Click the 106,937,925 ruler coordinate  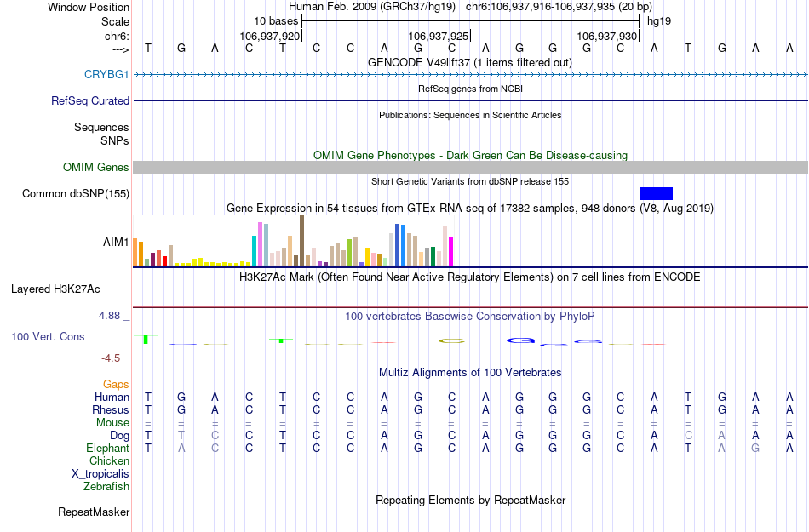438,36
